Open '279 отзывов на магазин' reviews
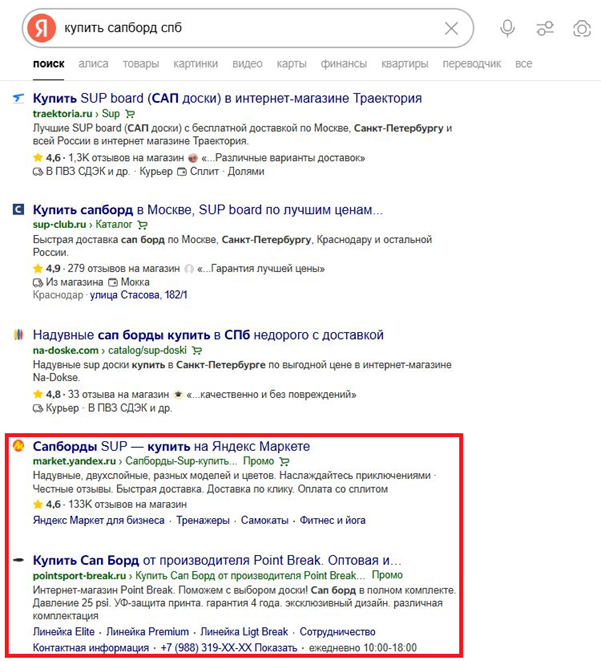 point(123,269)
